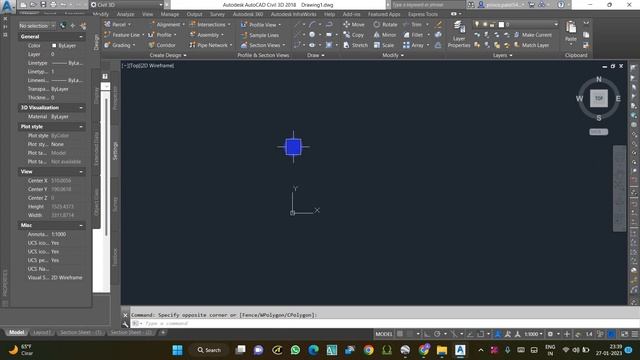
Task: Click the Match Layer tool
Action: click(x=531, y=45)
